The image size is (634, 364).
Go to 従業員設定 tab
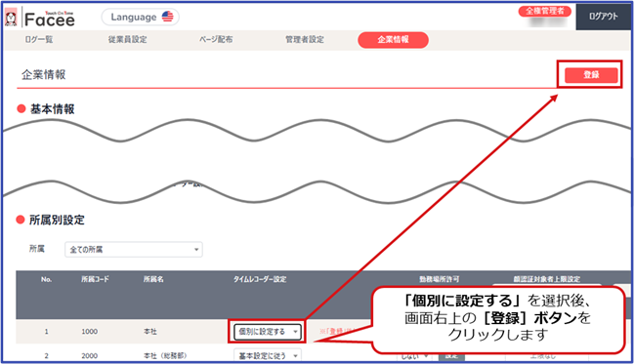[127, 39]
